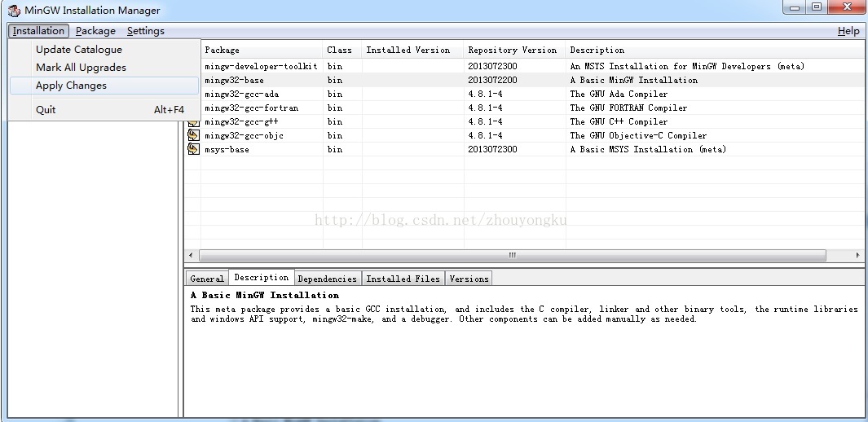Click version 2013072300 in msys-base row
Viewport: 868px width, 422px height.
pyautogui.click(x=492, y=149)
